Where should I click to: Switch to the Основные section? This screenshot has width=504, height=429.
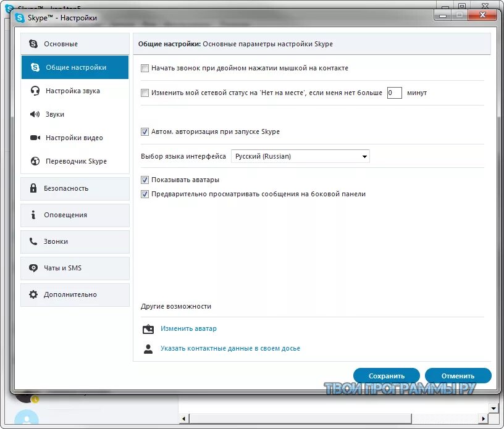(62, 43)
